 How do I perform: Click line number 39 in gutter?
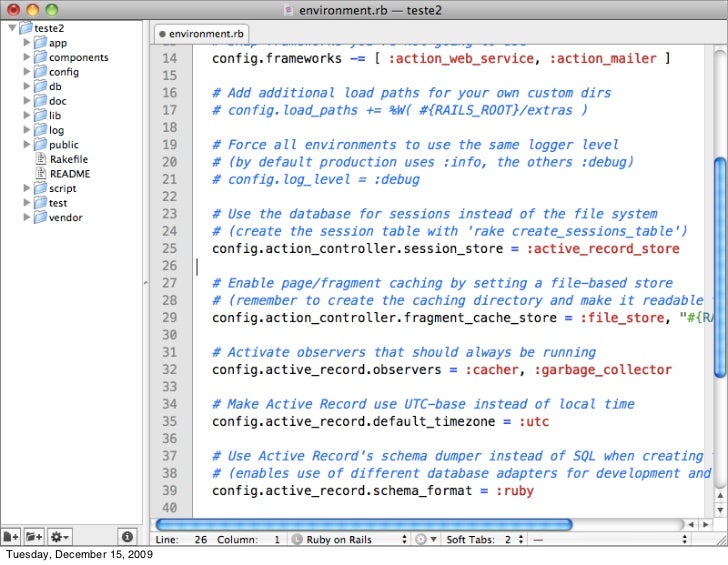pyautogui.click(x=170, y=491)
